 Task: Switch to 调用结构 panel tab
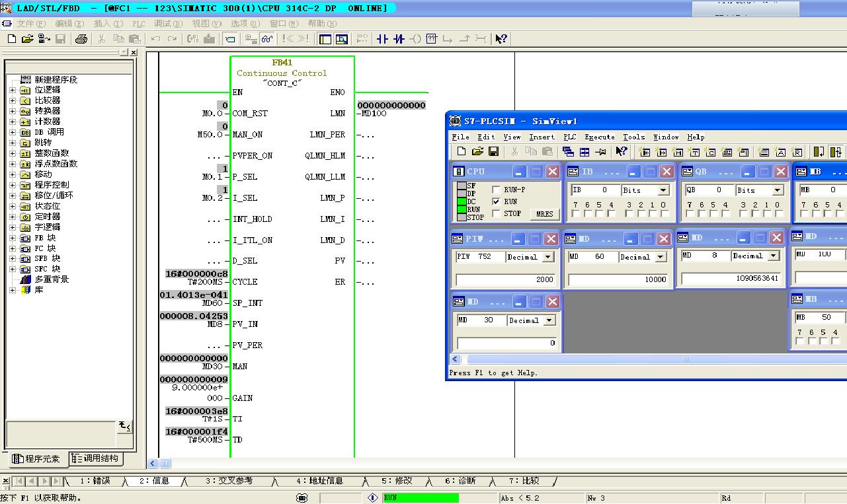pyautogui.click(x=95, y=458)
